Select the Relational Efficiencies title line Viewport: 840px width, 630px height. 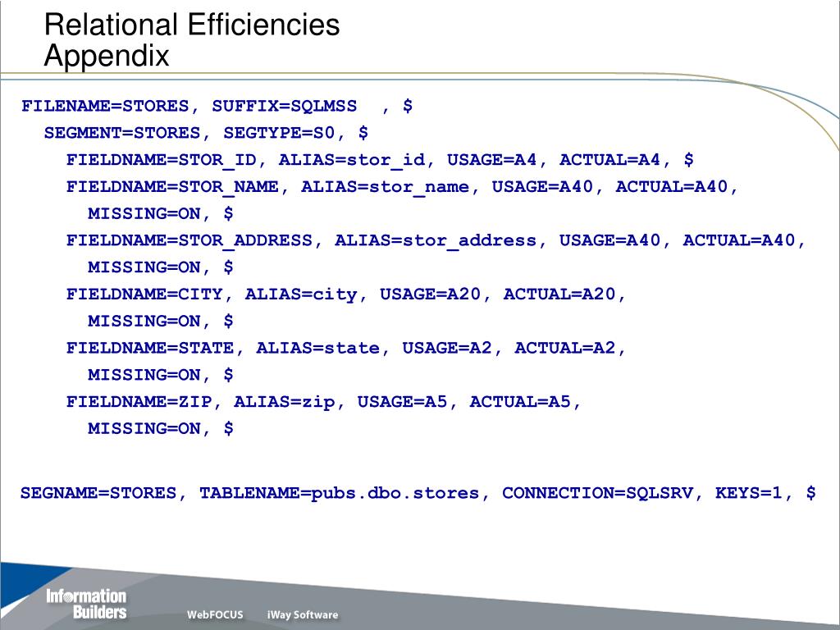pyautogui.click(x=192, y=25)
